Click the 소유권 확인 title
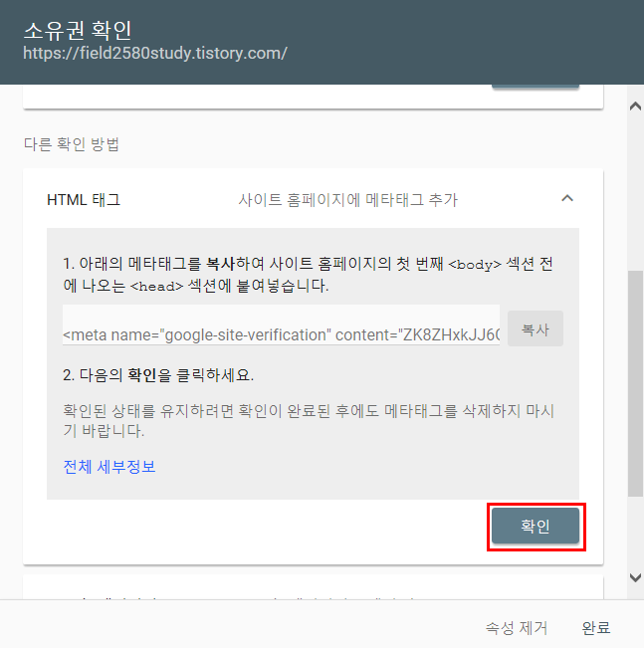This screenshot has width=644, height=648. tap(78, 30)
